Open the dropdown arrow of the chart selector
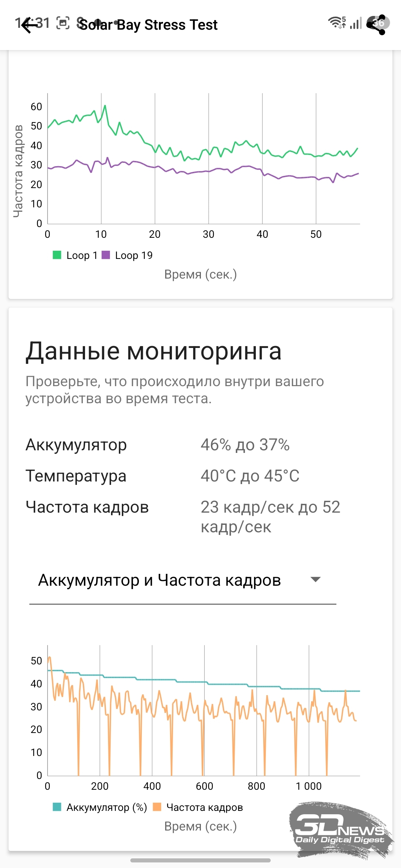 pyautogui.click(x=315, y=579)
